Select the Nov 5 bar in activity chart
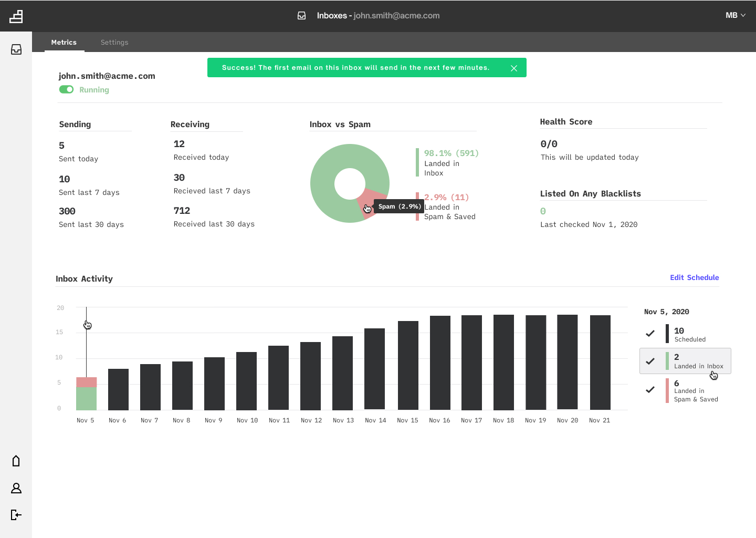Viewport: 756px width, 538px height. 87,393
